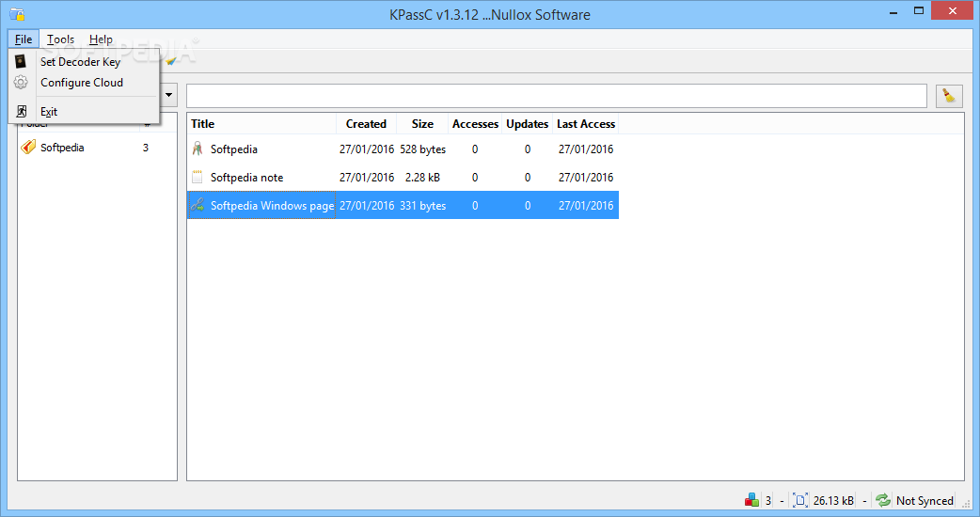Click the keys icon of the Softpedia entry

(x=198, y=149)
